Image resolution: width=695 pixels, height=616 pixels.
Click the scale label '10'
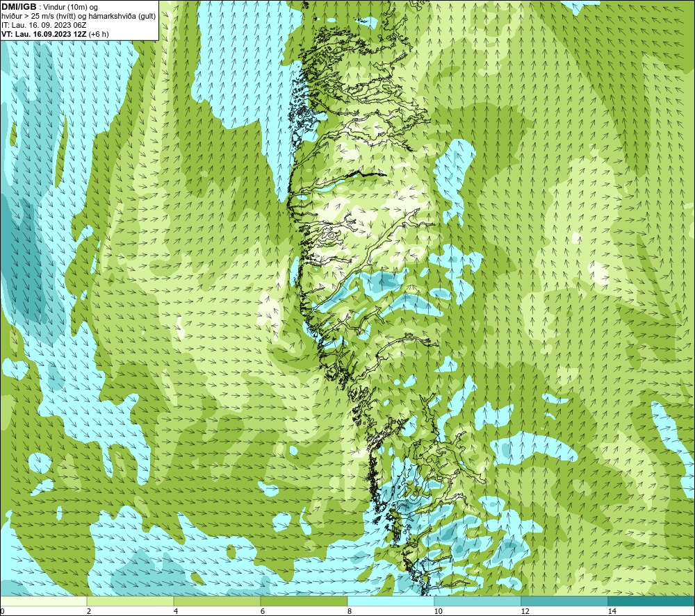[x=438, y=612]
